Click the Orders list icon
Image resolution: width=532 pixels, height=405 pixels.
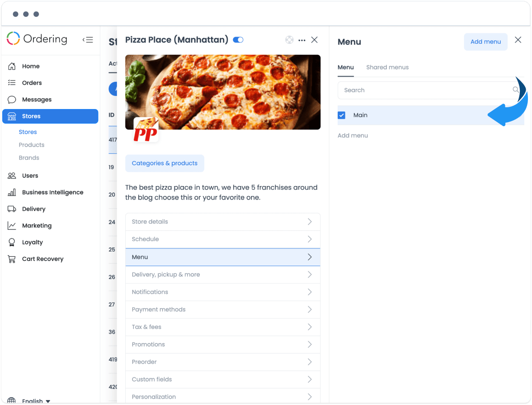tap(12, 82)
